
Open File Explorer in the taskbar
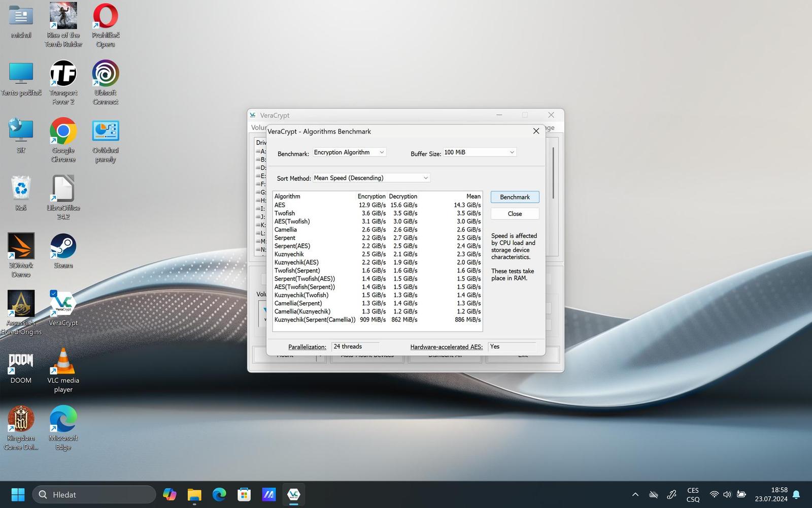point(194,494)
